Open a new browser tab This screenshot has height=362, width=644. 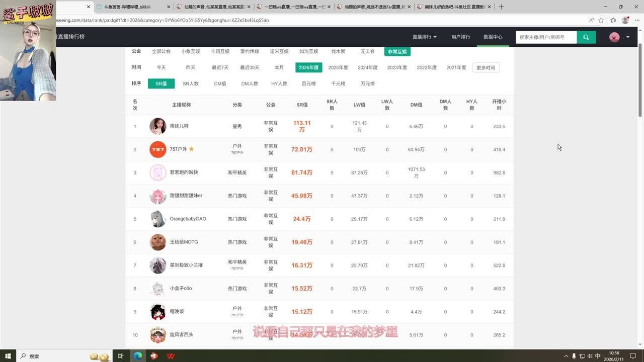pos(501,7)
